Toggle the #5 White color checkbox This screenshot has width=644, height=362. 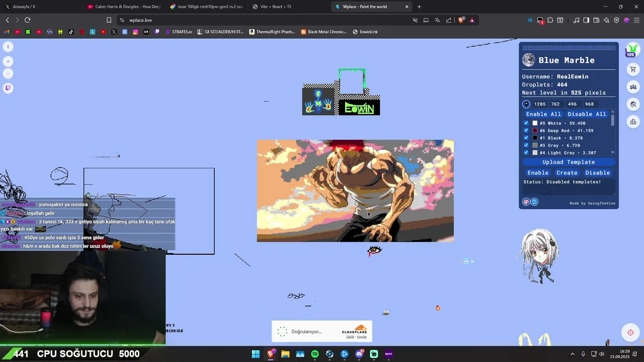[526, 123]
